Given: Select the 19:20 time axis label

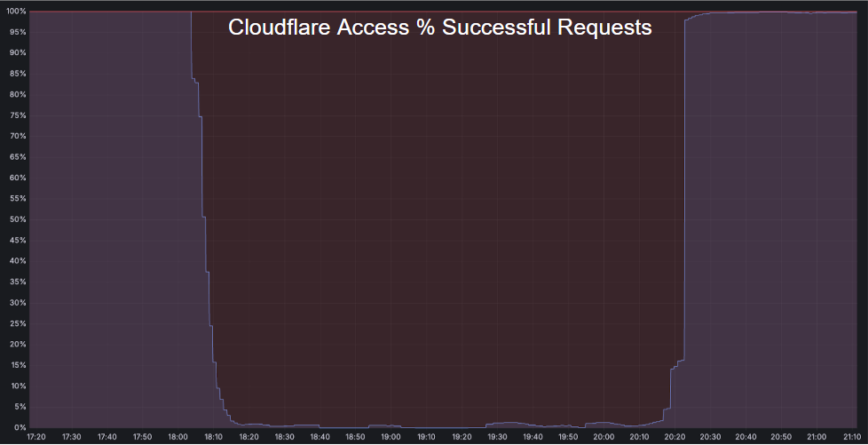Looking at the screenshot, I should (x=462, y=437).
